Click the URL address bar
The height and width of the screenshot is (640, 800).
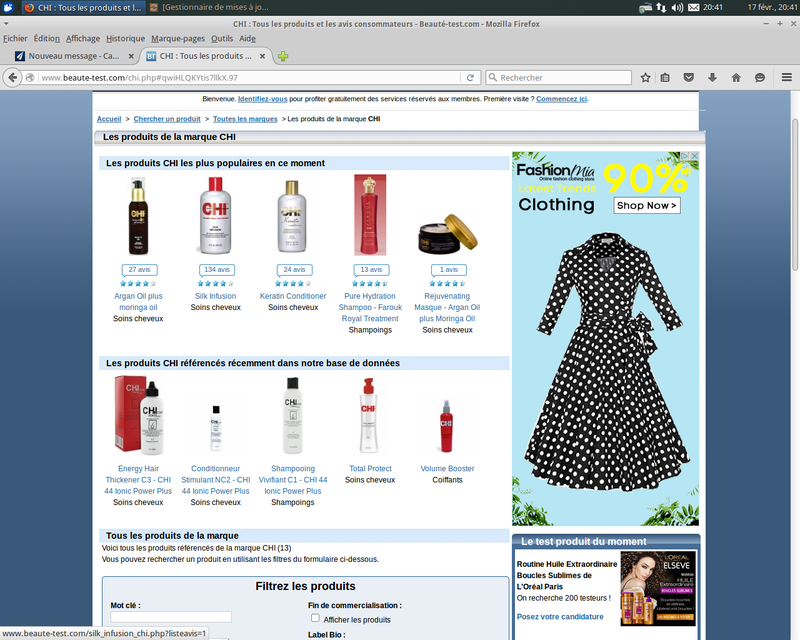coord(249,78)
